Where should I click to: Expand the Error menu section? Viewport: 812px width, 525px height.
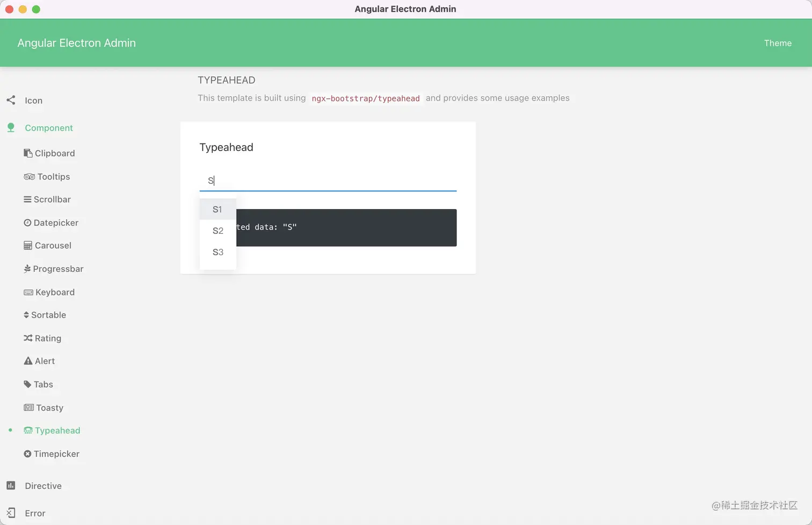pyautogui.click(x=35, y=513)
